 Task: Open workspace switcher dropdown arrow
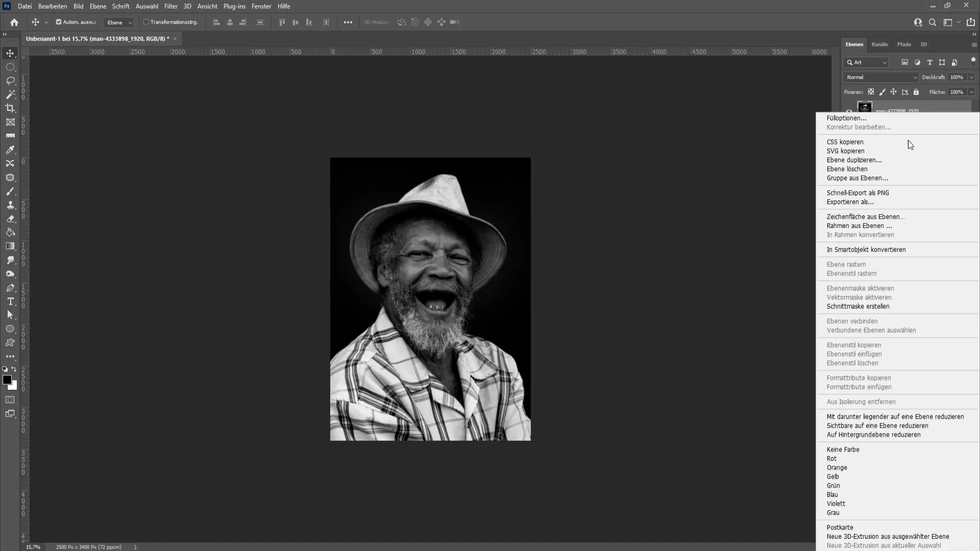pyautogui.click(x=959, y=22)
